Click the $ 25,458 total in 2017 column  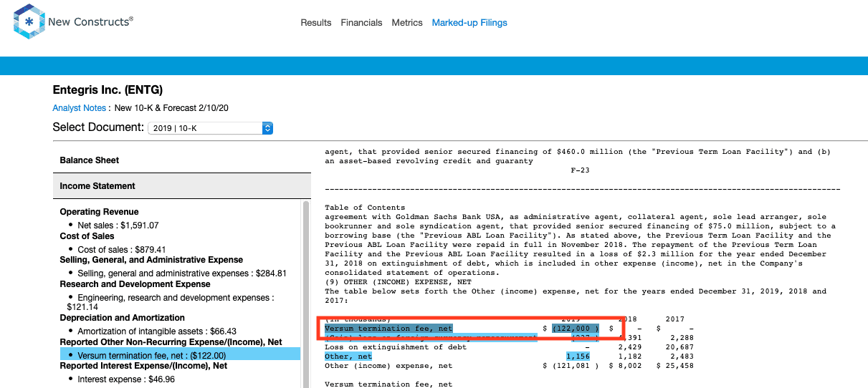(x=674, y=365)
